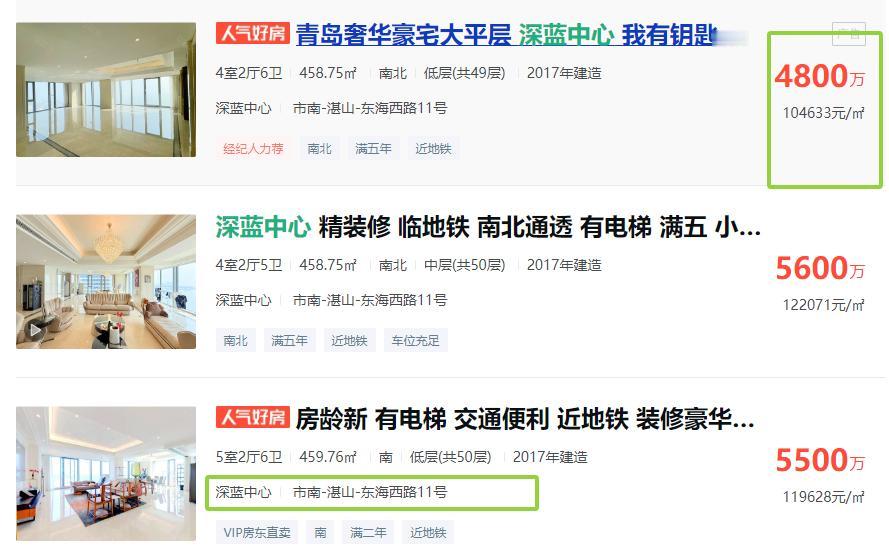
Task: Open the listing 深蓝中心 精装修 临地铁
Action: tap(488, 227)
